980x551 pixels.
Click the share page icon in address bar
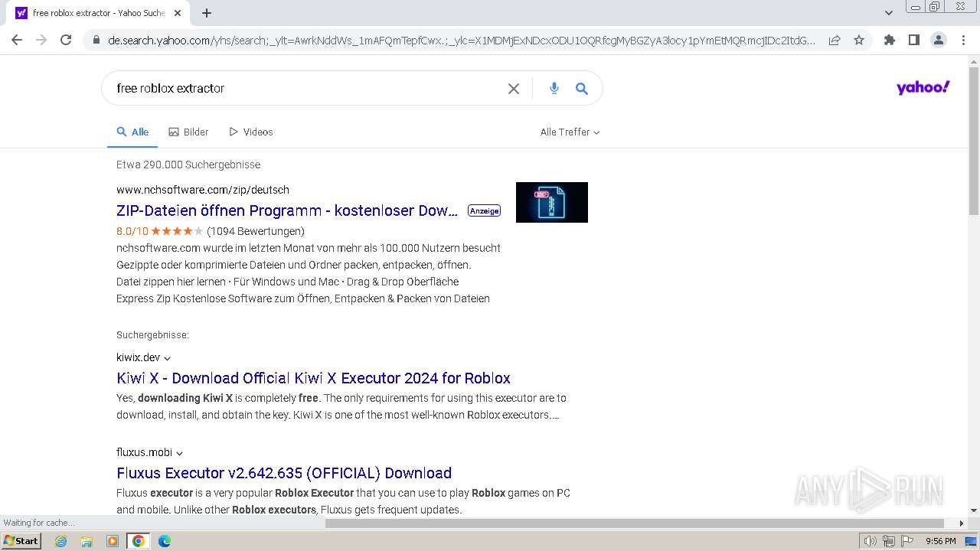pos(835,40)
